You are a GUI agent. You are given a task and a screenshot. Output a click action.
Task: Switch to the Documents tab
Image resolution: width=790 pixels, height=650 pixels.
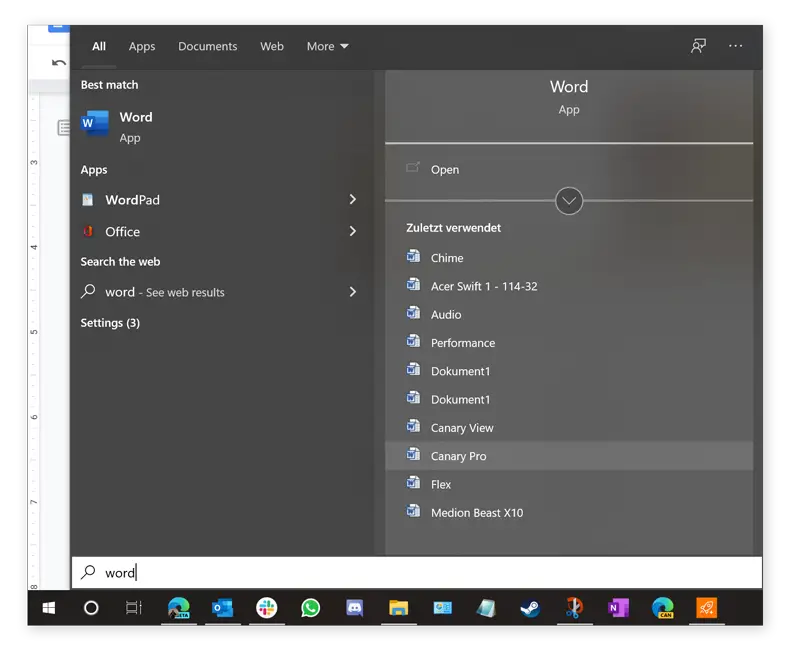(208, 46)
